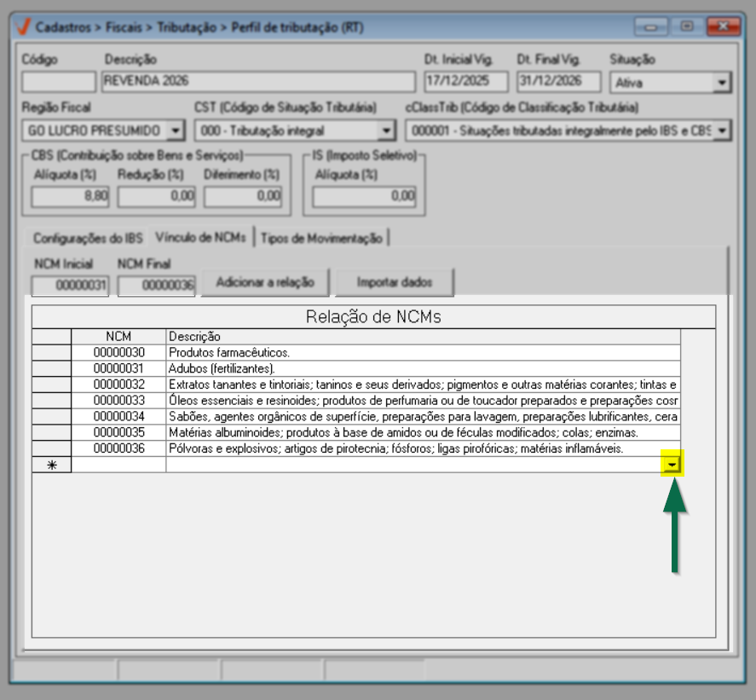Image resolution: width=756 pixels, height=700 pixels.
Task: Open the CST tax situation dropdown
Action: point(386,130)
